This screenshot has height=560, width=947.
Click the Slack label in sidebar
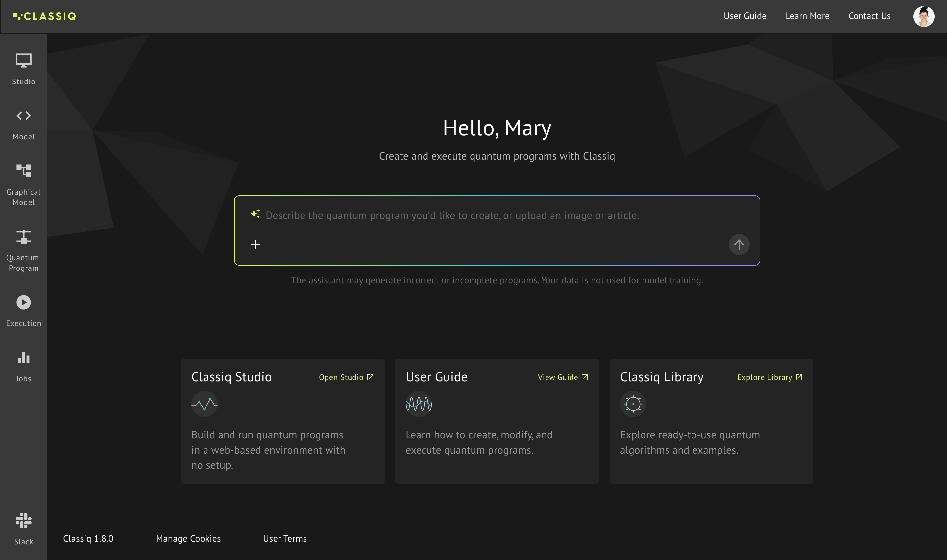click(x=23, y=542)
